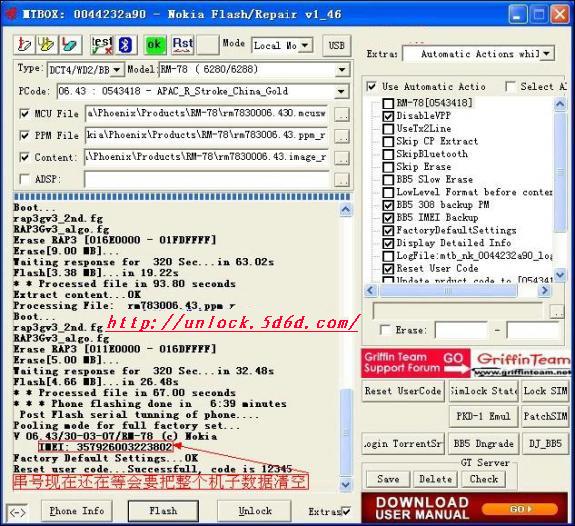Uncheck the DisableVPP option

point(388,116)
